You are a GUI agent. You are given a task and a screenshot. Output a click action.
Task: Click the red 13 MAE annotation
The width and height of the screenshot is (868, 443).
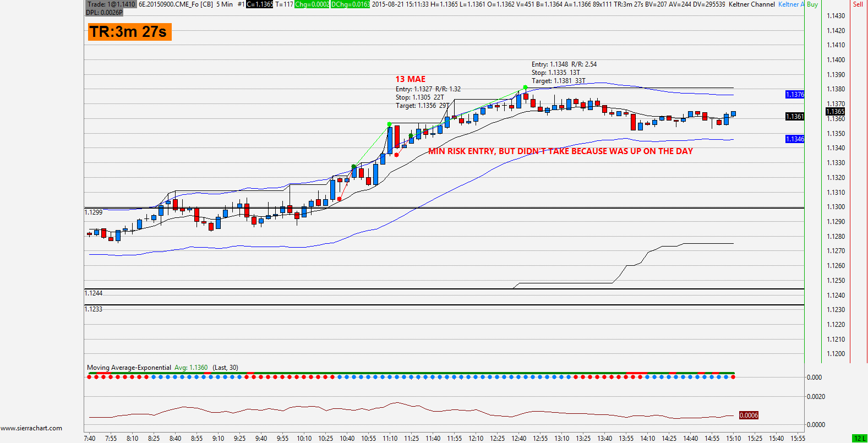(411, 79)
